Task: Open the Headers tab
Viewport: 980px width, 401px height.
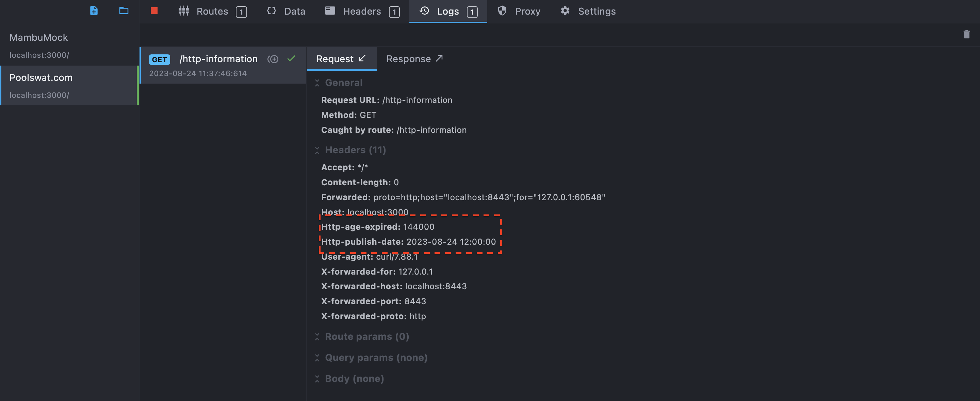Action: pyautogui.click(x=362, y=12)
